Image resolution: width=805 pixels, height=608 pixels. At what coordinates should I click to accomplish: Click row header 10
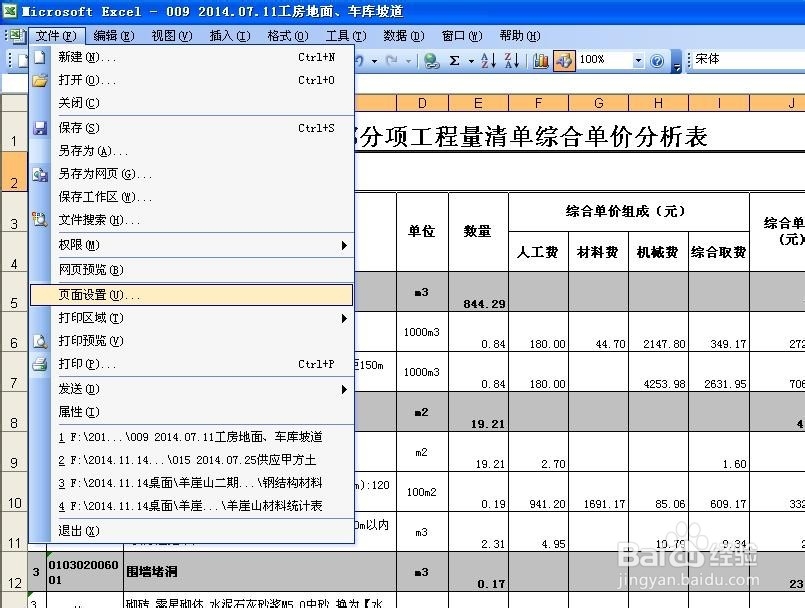[x=13, y=500]
